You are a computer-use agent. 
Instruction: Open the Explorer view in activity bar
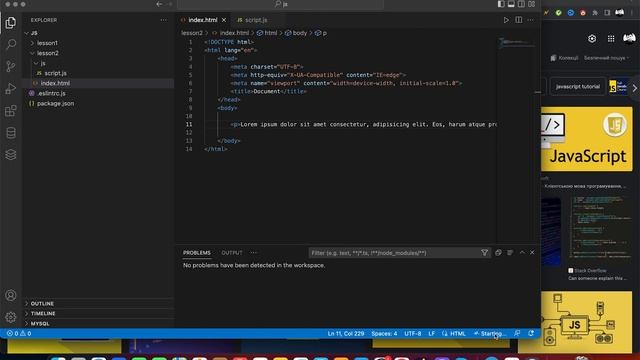(x=11, y=23)
